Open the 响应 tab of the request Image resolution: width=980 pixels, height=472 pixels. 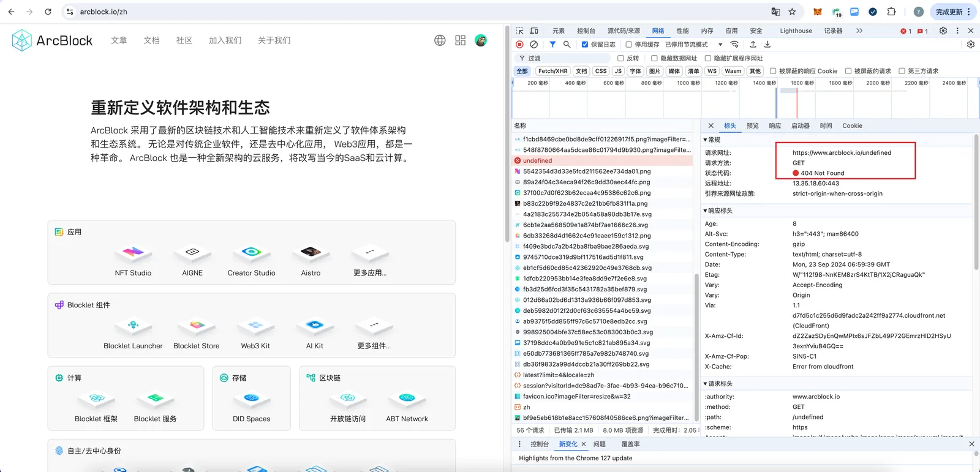[x=775, y=125]
